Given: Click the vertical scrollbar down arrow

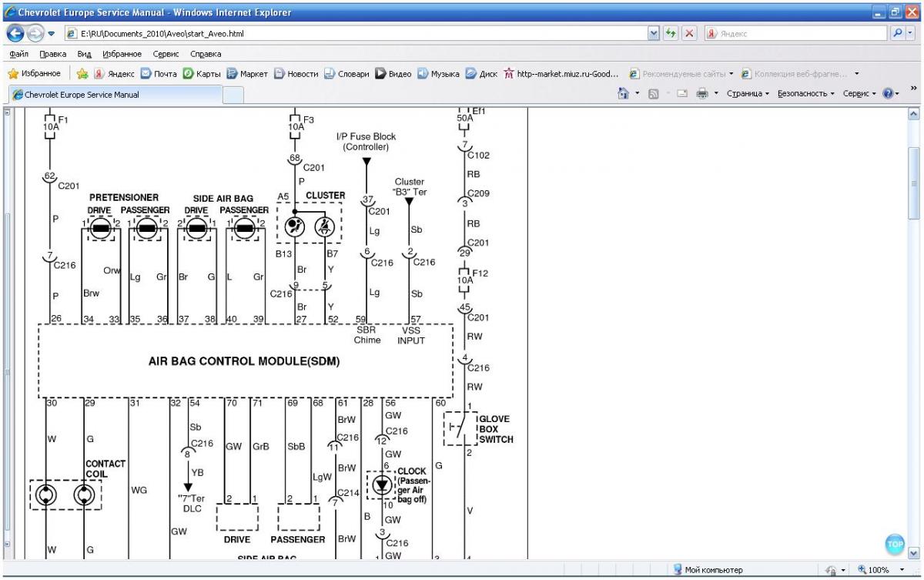Looking at the screenshot, I should (x=915, y=554).
